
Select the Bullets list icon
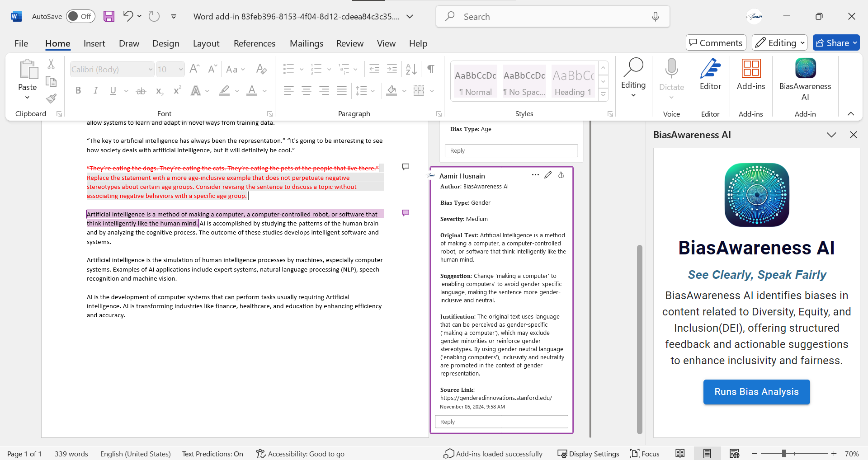point(288,69)
